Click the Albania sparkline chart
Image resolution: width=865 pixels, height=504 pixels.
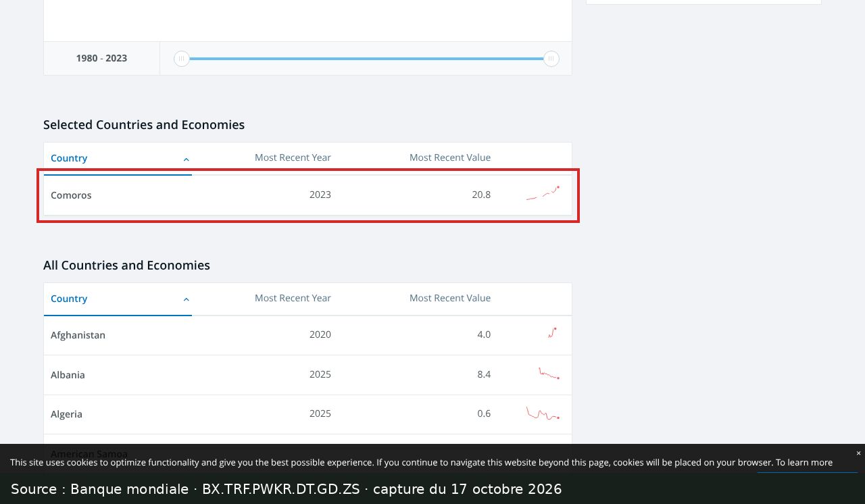[x=549, y=373]
